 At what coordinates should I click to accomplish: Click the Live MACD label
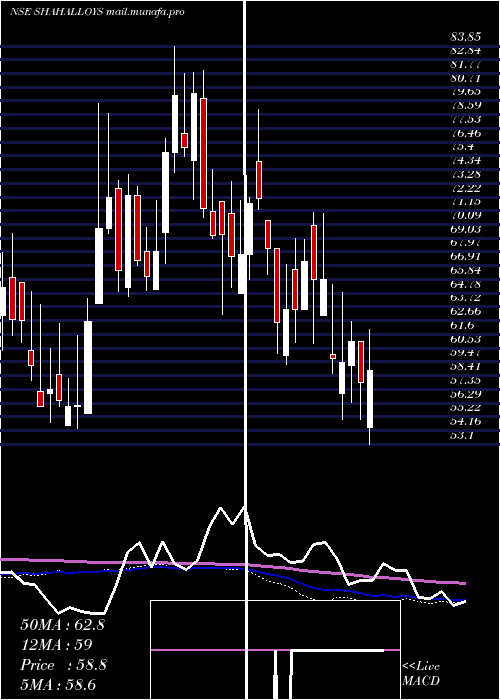(421, 674)
